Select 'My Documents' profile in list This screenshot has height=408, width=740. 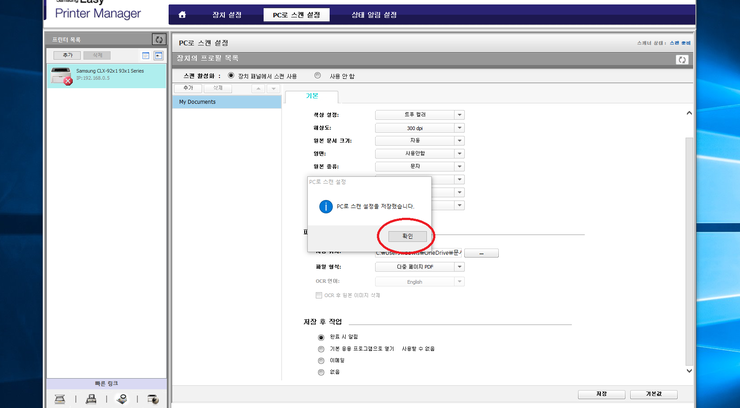tap(227, 102)
